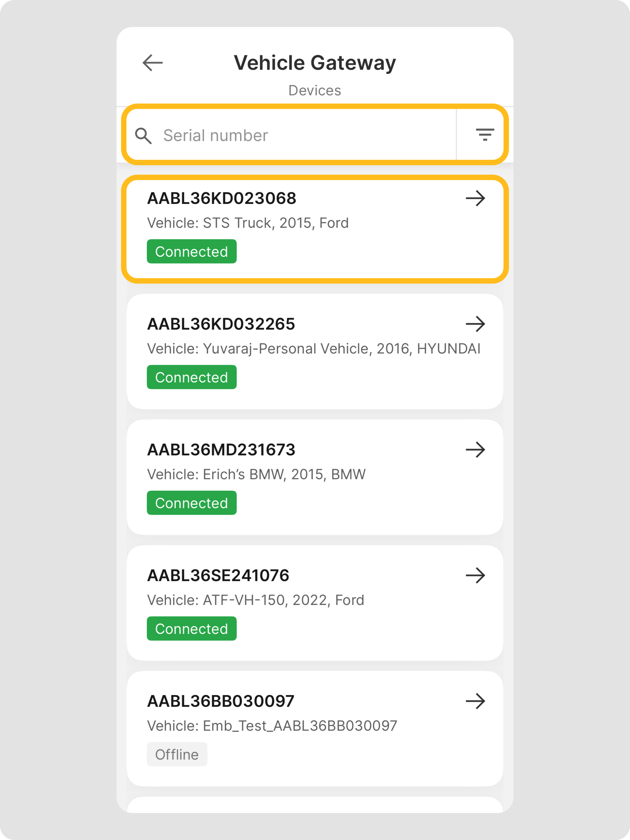Image resolution: width=630 pixels, height=840 pixels.
Task: Open AABL36KD032265 via its arrow icon
Action: pyautogui.click(x=475, y=324)
